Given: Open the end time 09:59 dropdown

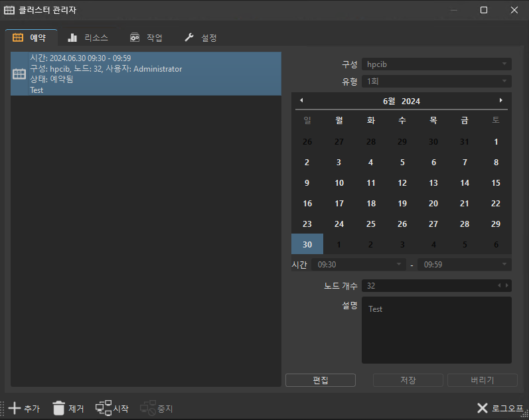Looking at the screenshot, I should [465, 265].
